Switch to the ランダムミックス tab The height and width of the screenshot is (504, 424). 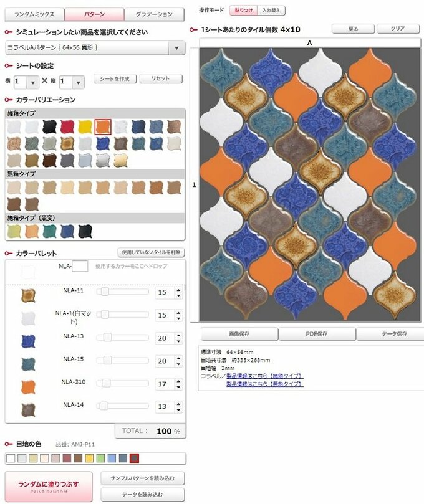[x=35, y=14]
